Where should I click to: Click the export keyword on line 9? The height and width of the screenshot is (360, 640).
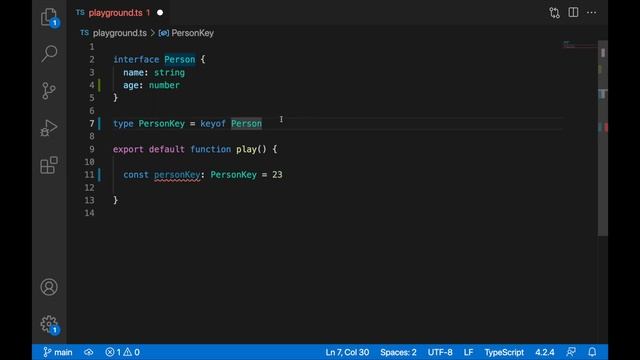coord(128,149)
